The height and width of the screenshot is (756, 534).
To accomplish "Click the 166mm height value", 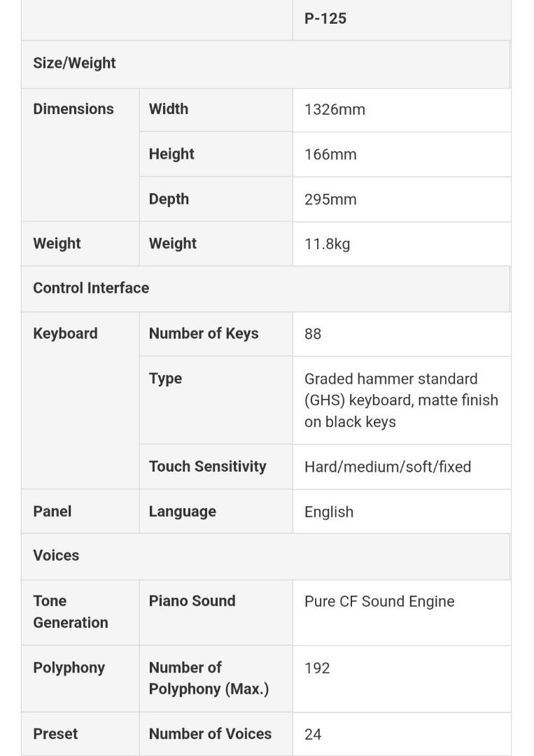I will (x=330, y=155).
